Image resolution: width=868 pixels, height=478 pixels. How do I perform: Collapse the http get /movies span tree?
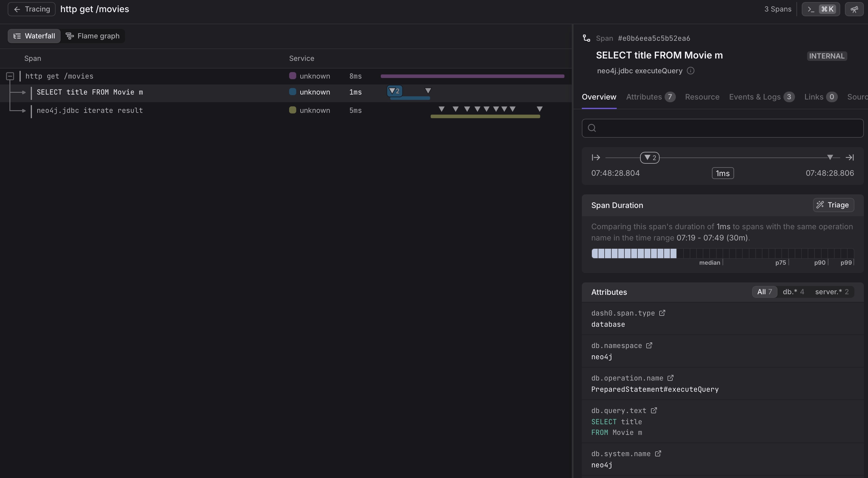point(10,76)
